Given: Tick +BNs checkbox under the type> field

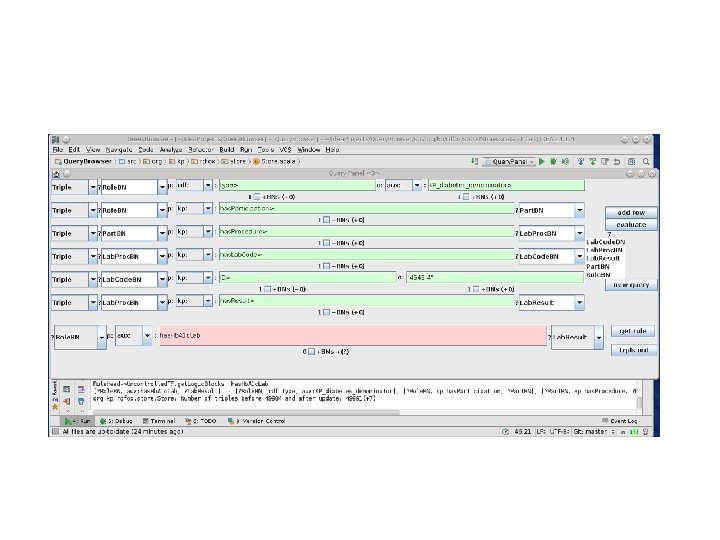Looking at the screenshot, I should point(257,197).
